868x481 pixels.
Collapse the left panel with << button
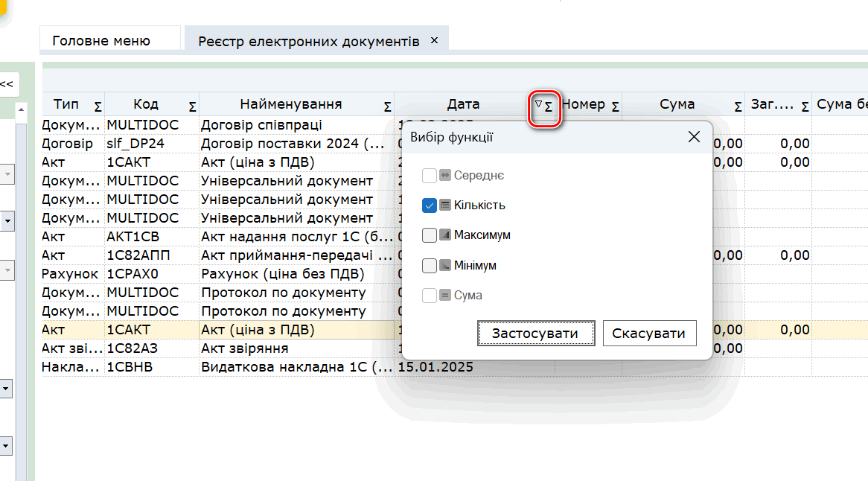(x=7, y=84)
